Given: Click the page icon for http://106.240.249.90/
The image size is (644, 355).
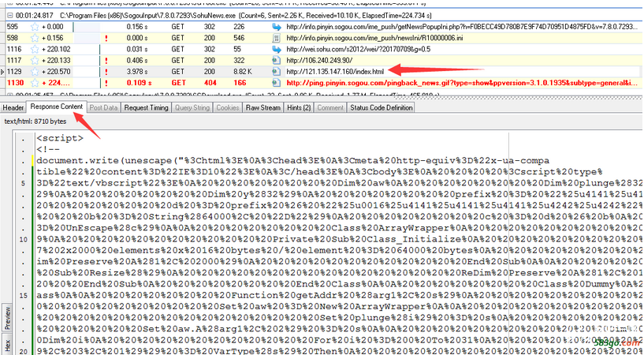Looking at the screenshot, I should [277, 61].
